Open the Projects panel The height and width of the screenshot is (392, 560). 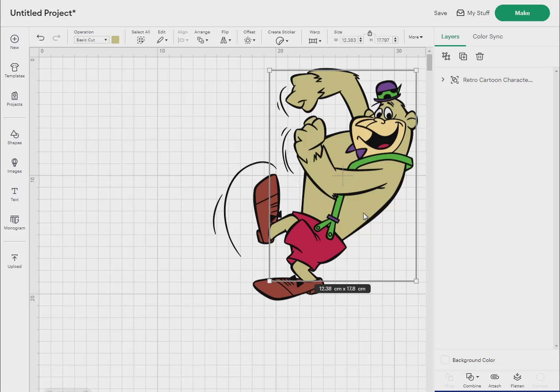[x=15, y=99]
